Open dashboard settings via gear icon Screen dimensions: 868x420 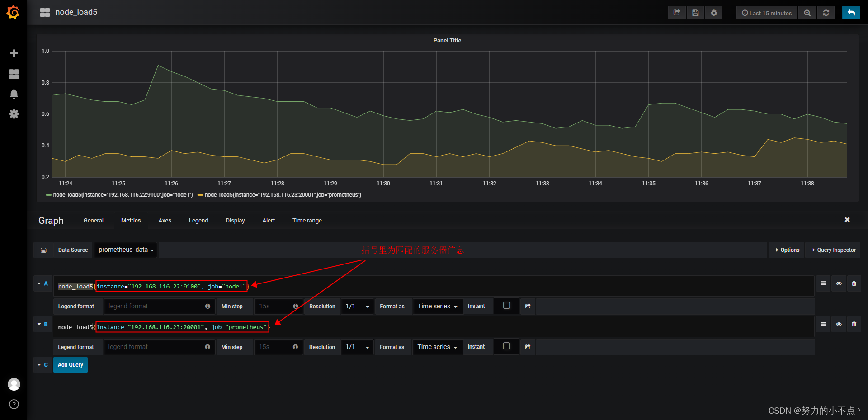tap(714, 13)
